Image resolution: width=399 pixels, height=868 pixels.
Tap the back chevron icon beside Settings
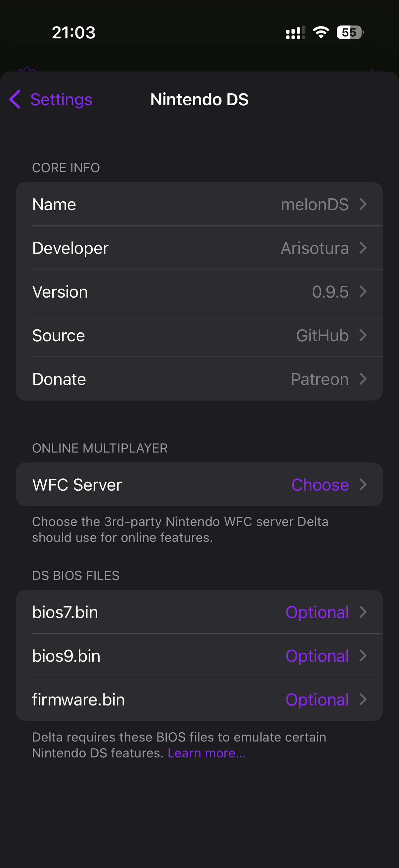coord(15,99)
